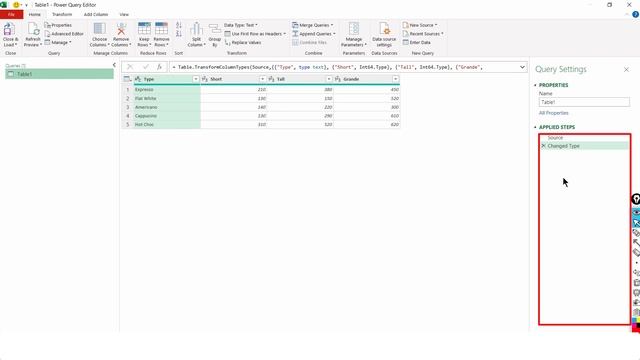Click the help question mark icon
This screenshot has width=640, height=360.
(x=635, y=14)
